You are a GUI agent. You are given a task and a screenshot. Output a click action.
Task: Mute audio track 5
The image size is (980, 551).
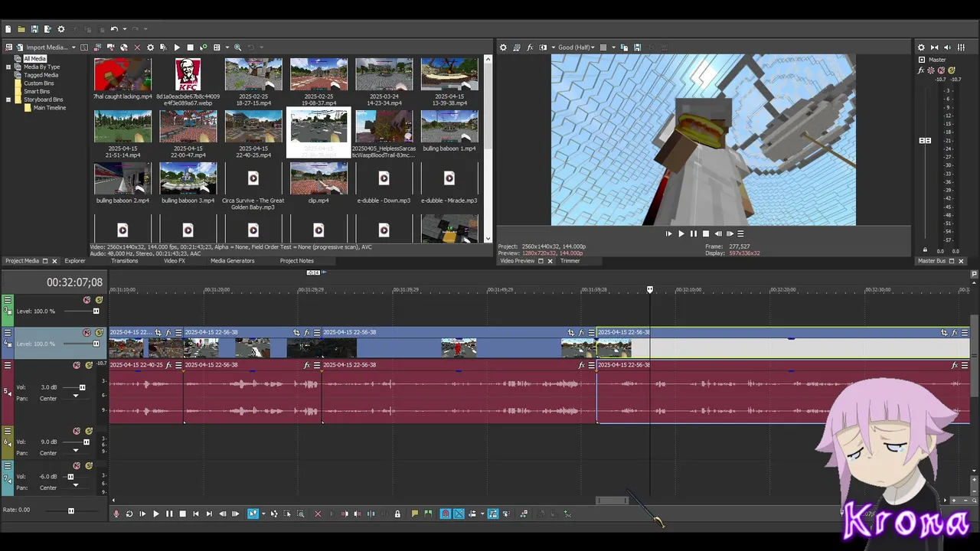(77, 365)
